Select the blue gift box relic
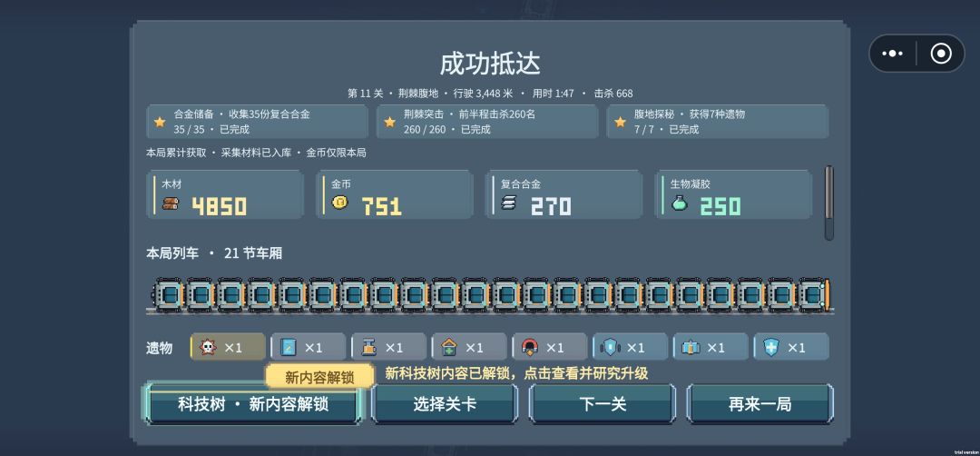Screen dimensions: 980x456 click(x=710, y=347)
